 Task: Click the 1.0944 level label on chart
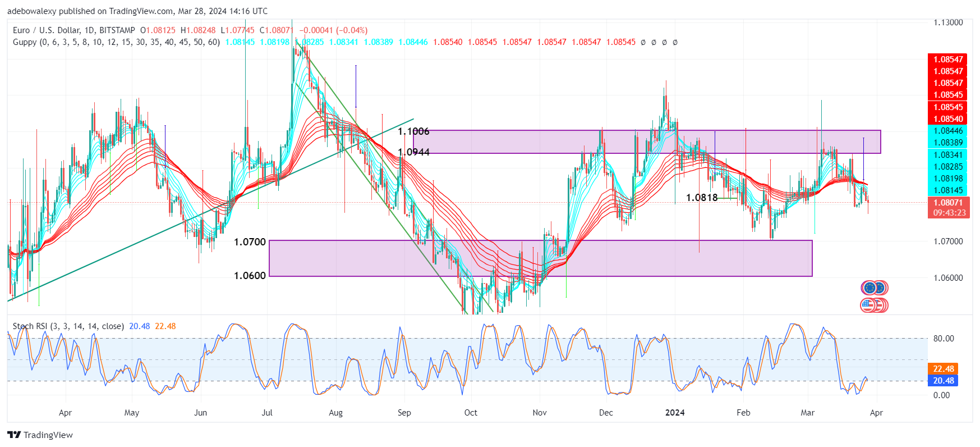(413, 152)
